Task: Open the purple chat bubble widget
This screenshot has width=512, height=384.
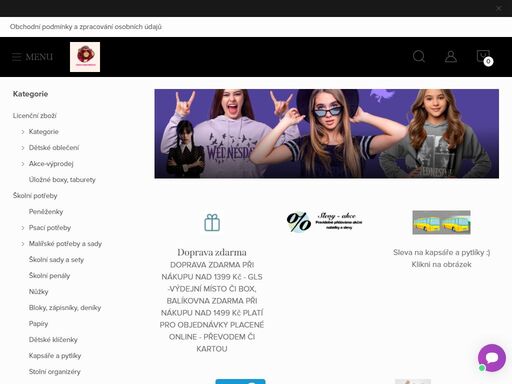Action: click(492, 358)
